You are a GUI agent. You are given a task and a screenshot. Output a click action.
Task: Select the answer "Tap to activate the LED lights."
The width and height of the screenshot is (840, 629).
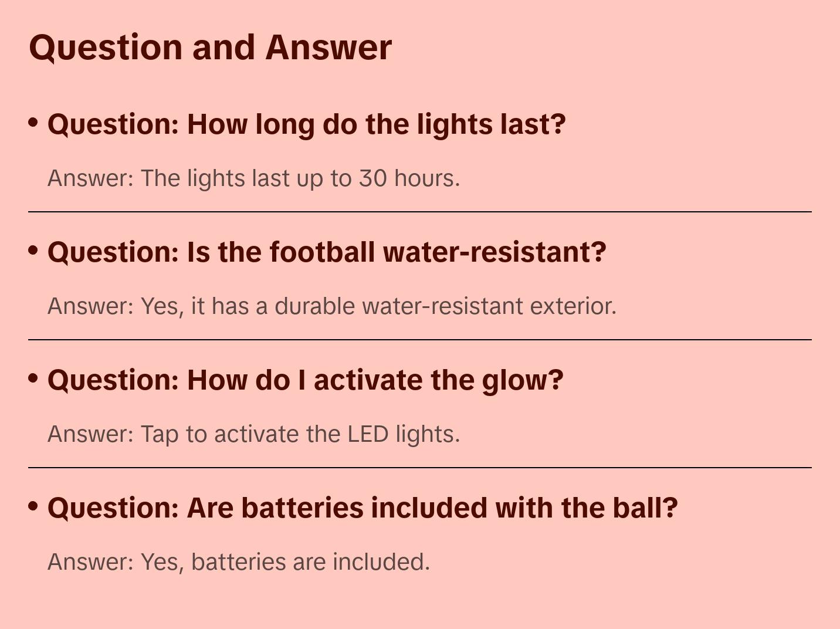coord(253,434)
